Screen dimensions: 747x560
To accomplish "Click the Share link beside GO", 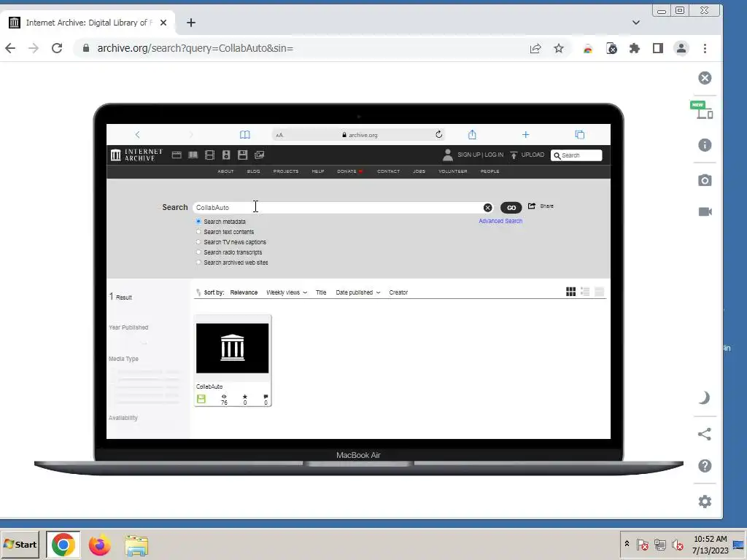I will click(x=541, y=206).
